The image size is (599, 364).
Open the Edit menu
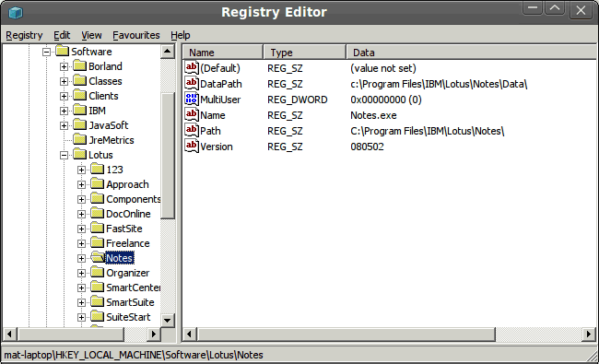[x=62, y=35]
